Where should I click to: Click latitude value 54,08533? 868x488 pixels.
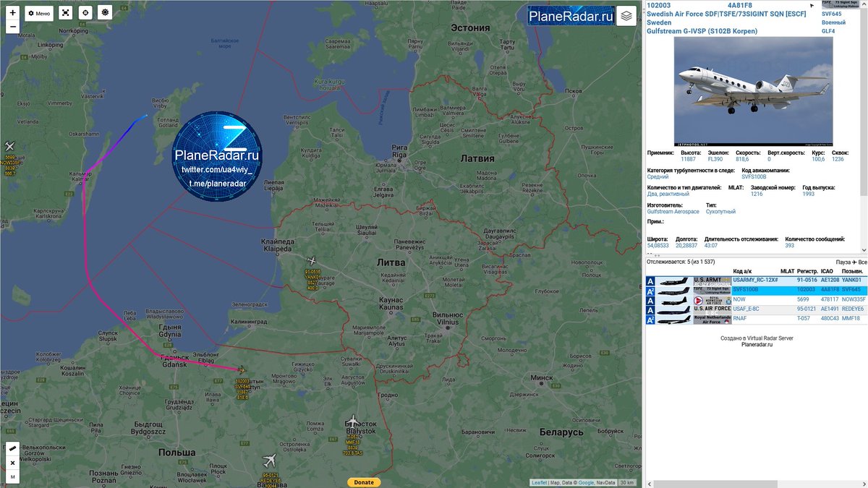tap(658, 246)
